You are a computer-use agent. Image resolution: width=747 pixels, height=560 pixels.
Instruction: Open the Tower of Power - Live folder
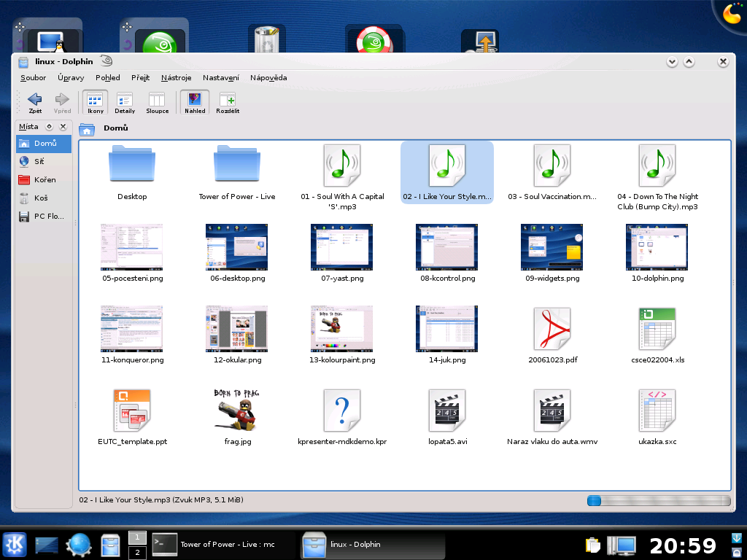click(x=236, y=165)
